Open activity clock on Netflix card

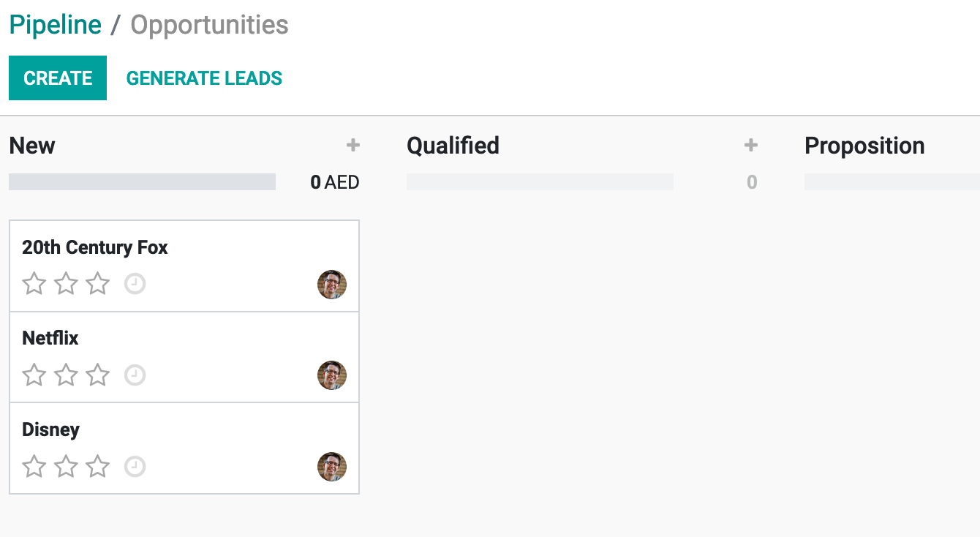point(135,375)
